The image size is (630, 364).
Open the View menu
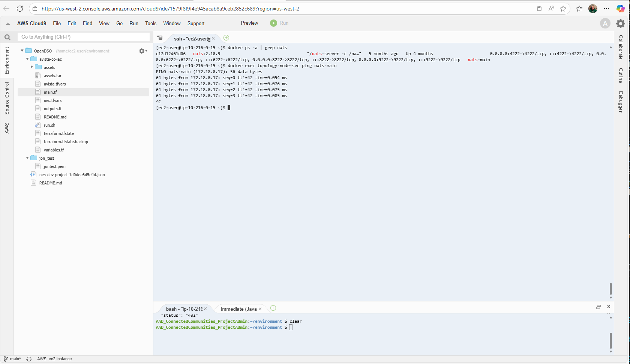(104, 23)
